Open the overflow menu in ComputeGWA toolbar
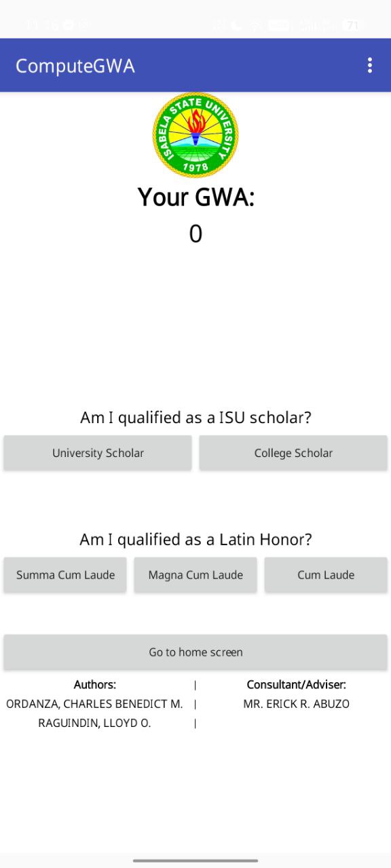391x868 pixels. (x=369, y=65)
